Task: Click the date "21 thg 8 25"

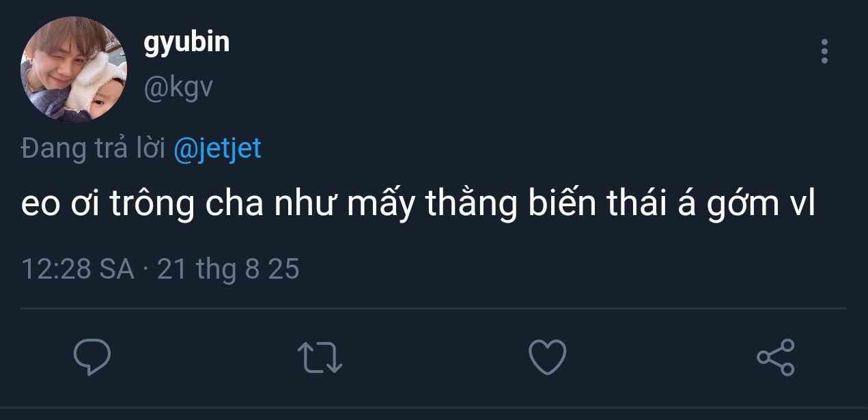Action: point(228,269)
